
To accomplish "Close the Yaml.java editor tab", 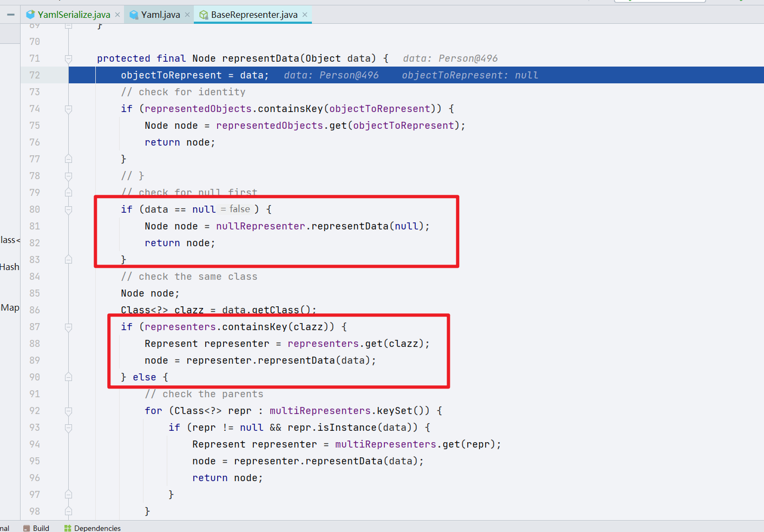I will click(x=187, y=15).
